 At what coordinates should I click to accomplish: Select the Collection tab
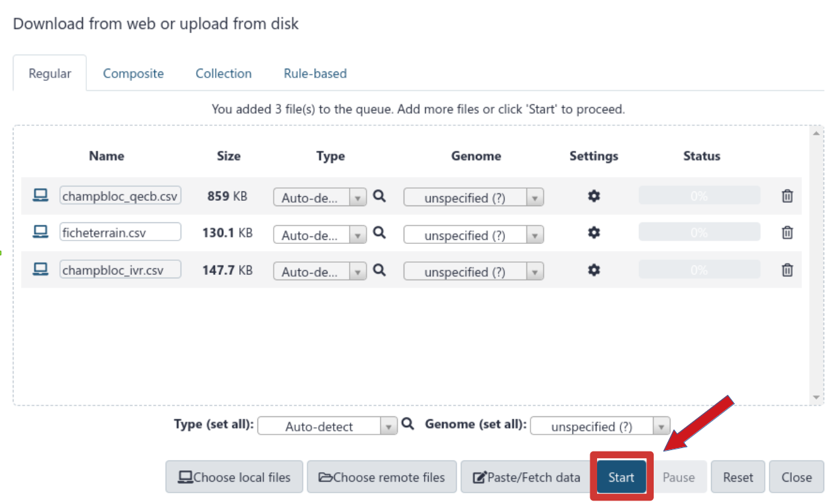tap(224, 73)
